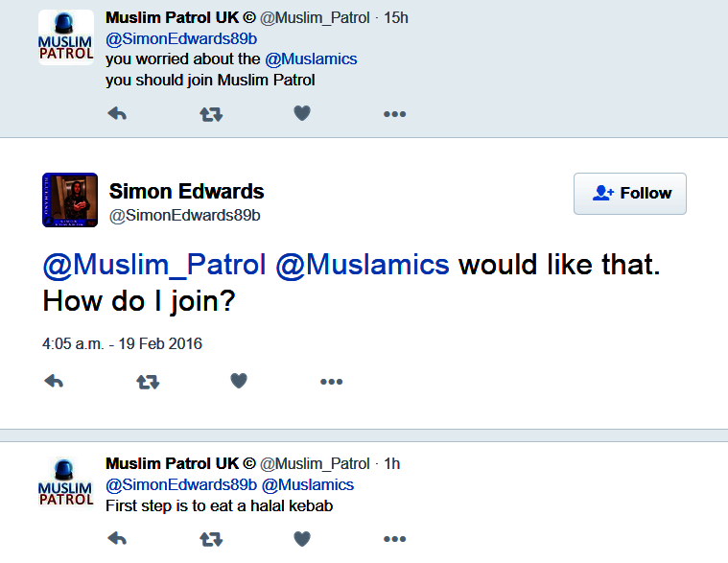Reply to Simon Edwards' tweet
Viewport: 728px width, 563px height.
pyautogui.click(x=55, y=381)
